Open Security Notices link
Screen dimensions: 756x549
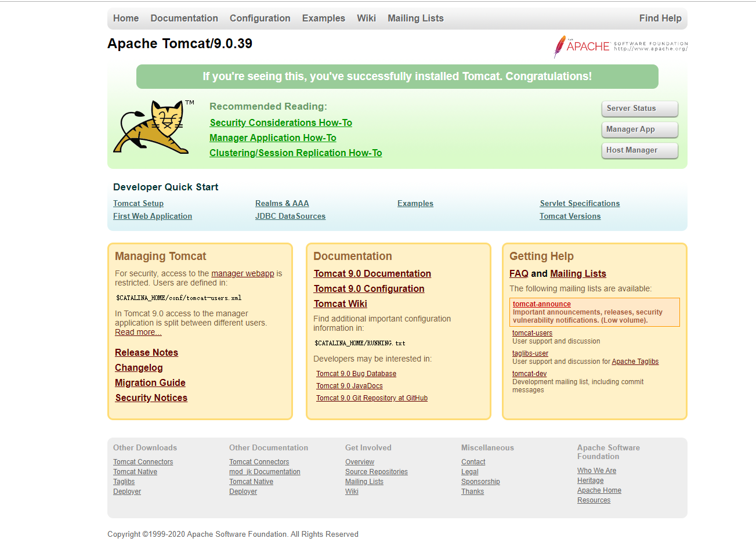151,398
